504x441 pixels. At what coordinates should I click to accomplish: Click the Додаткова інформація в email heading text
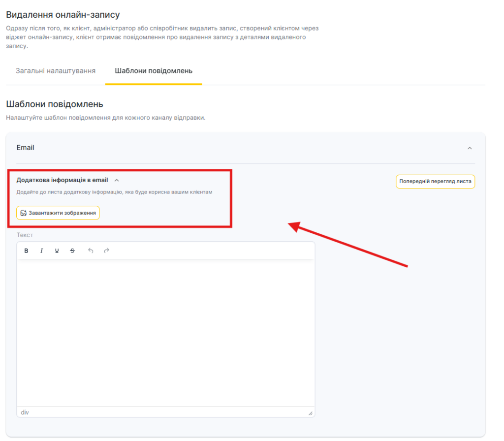pyautogui.click(x=62, y=181)
